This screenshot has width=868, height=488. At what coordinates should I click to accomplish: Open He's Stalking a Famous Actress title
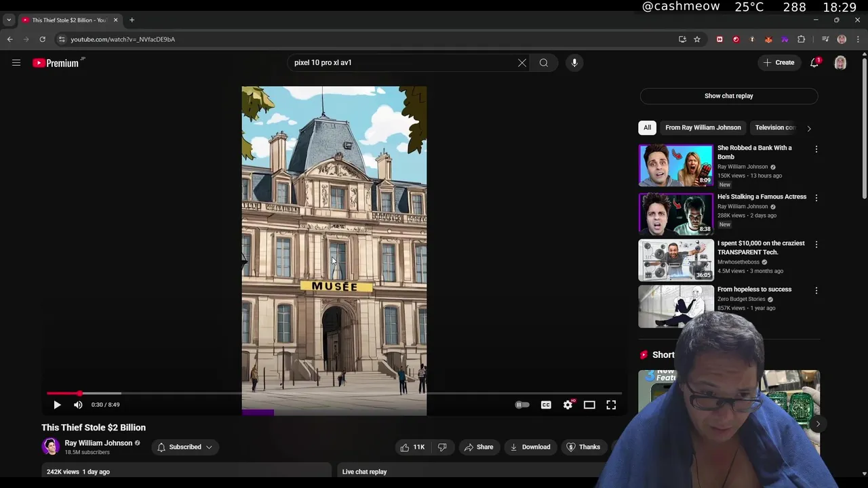[x=762, y=197]
